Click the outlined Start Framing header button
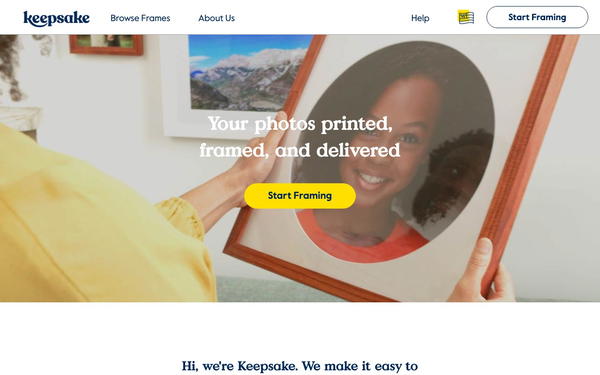Image resolution: width=600 pixels, height=375 pixels. tap(537, 17)
